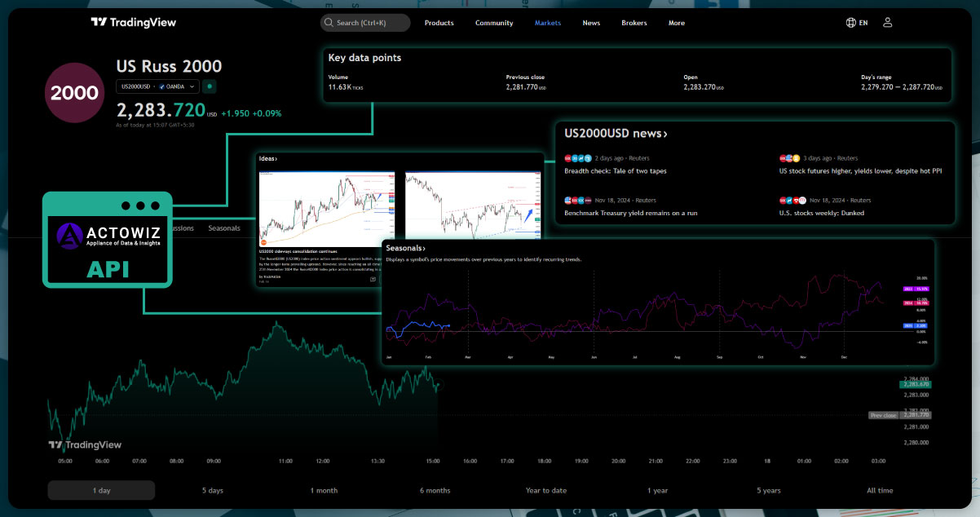Screen dimensions: 980x517
Task: Click the API label on Actowiz card
Action: (108, 270)
